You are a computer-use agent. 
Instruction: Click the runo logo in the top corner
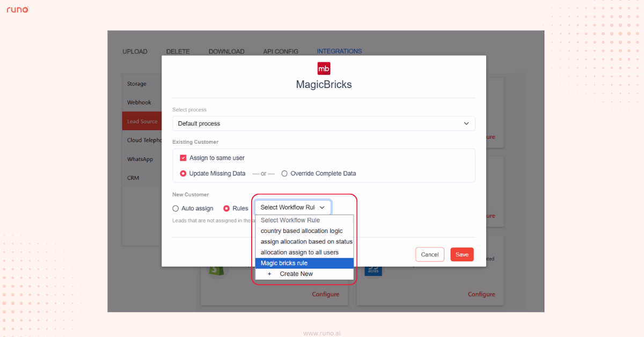(x=17, y=9)
